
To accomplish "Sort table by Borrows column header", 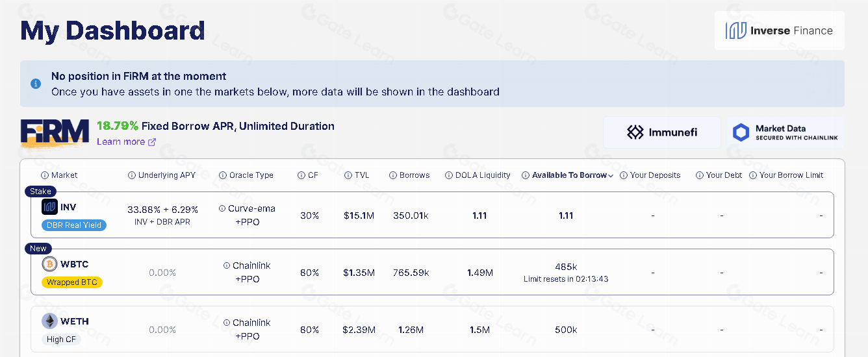I will [x=415, y=175].
